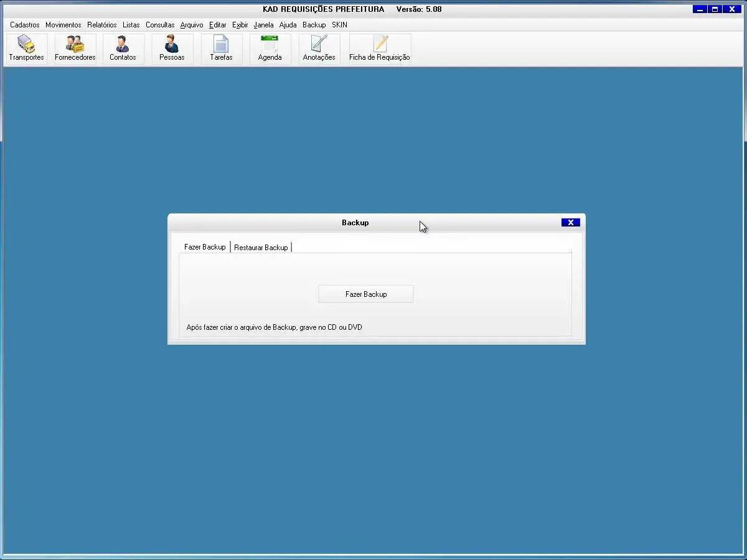
Task: Open the Movimentos menu
Action: click(x=63, y=25)
